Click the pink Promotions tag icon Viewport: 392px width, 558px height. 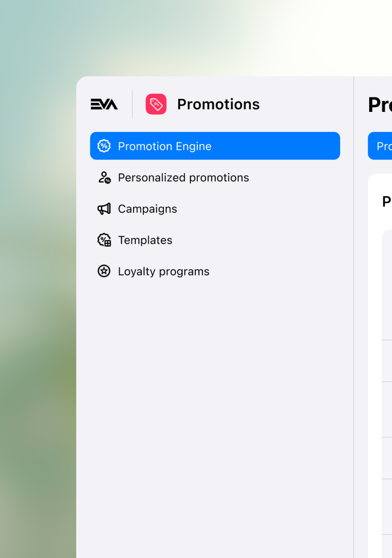pyautogui.click(x=156, y=104)
